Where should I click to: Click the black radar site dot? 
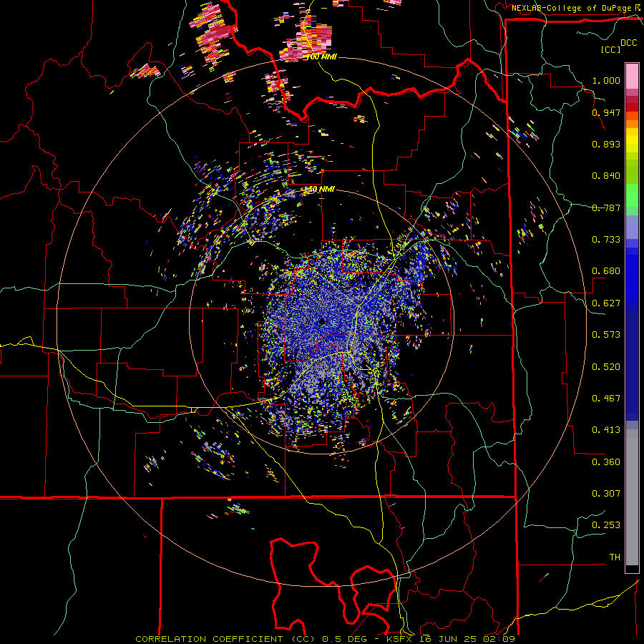321,321
